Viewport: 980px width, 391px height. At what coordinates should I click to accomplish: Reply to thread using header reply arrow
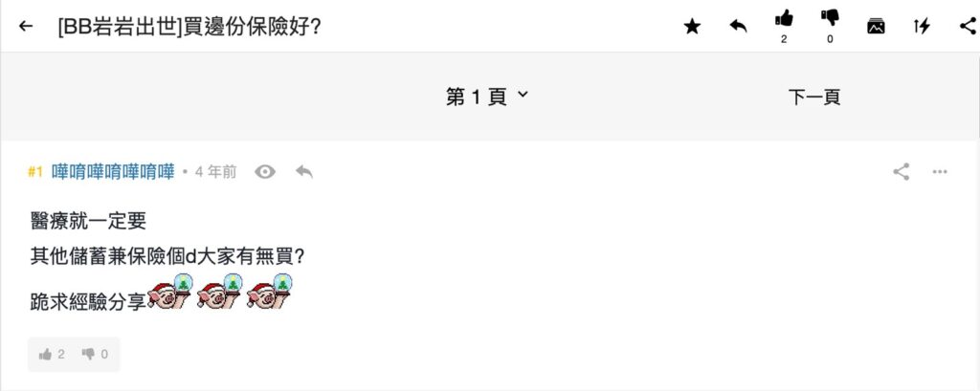point(738,26)
